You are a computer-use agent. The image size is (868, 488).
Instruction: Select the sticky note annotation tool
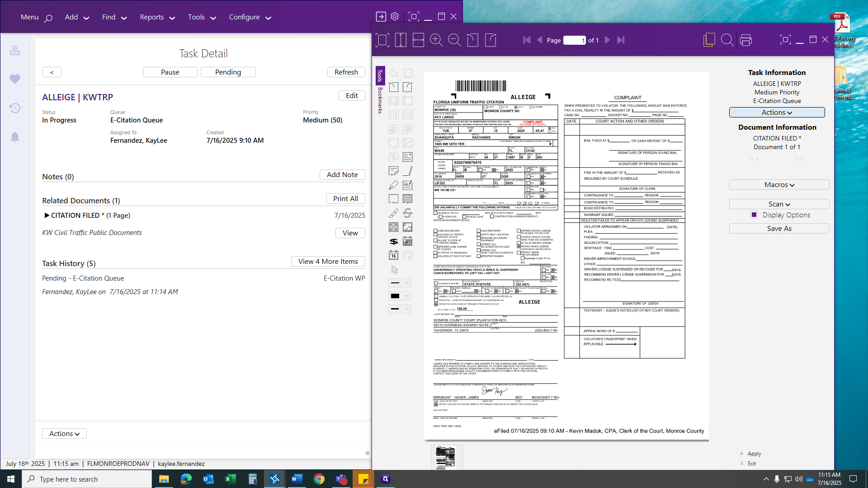[394, 171]
